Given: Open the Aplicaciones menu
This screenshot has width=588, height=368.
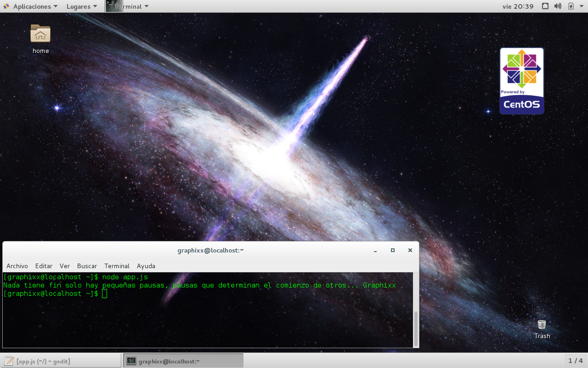Looking at the screenshot, I should [x=35, y=6].
